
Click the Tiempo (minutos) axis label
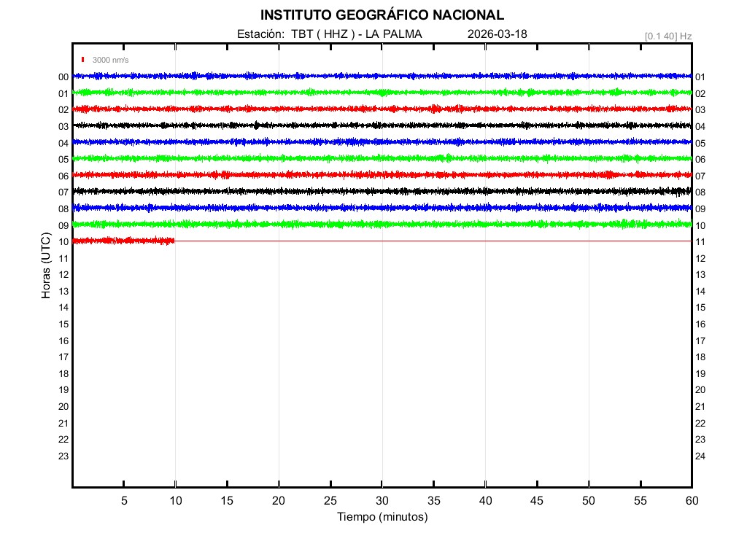pos(382,517)
